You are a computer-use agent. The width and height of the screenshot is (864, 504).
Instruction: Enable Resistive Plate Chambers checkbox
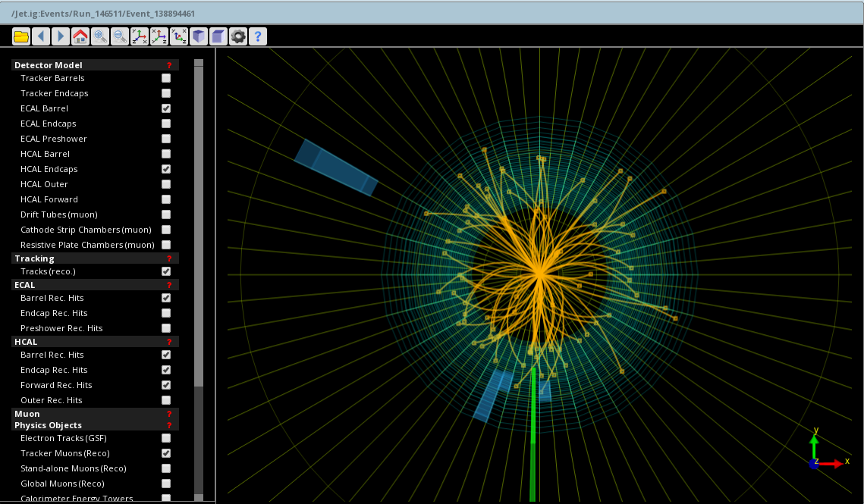pos(166,245)
